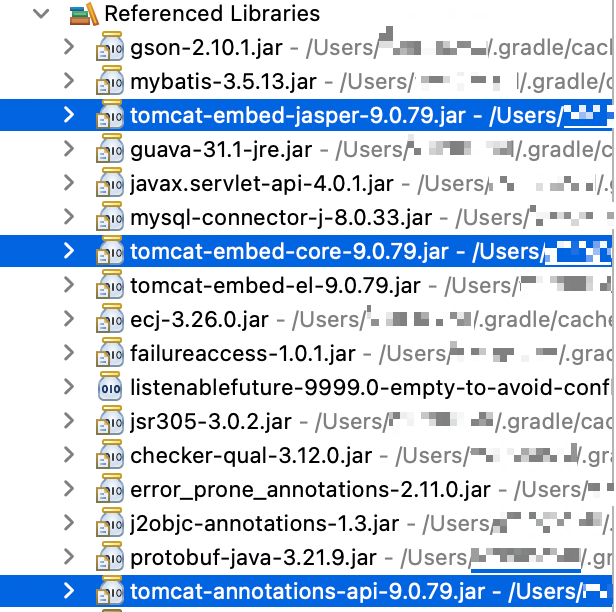Expand tomcat-embed-core-9.0.79.jar entry

click(x=69, y=251)
